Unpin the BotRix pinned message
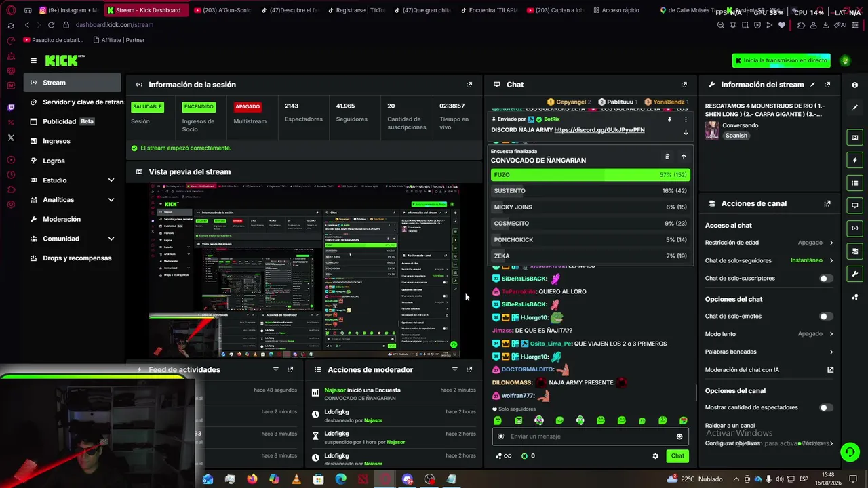 point(669,119)
